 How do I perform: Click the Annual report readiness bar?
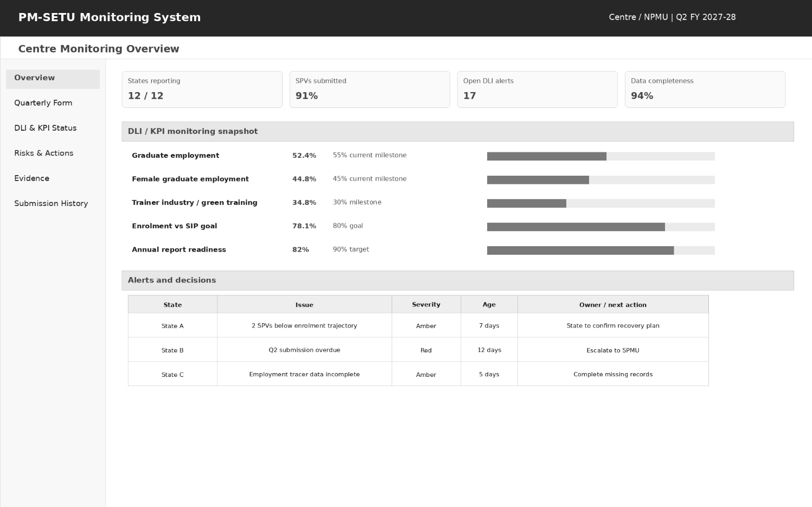pyautogui.click(x=600, y=251)
